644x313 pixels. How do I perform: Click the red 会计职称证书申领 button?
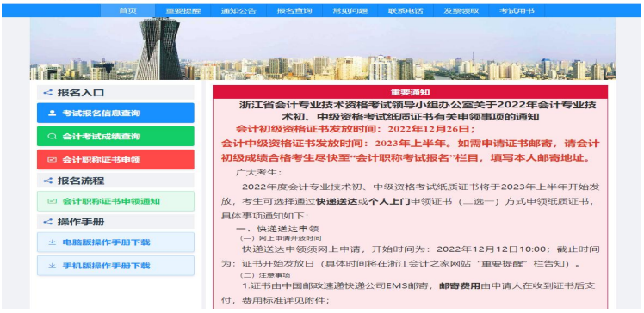115,160
